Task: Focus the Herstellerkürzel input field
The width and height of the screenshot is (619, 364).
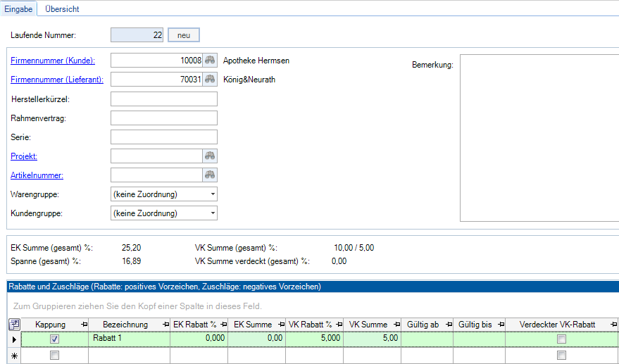Action: [163, 99]
